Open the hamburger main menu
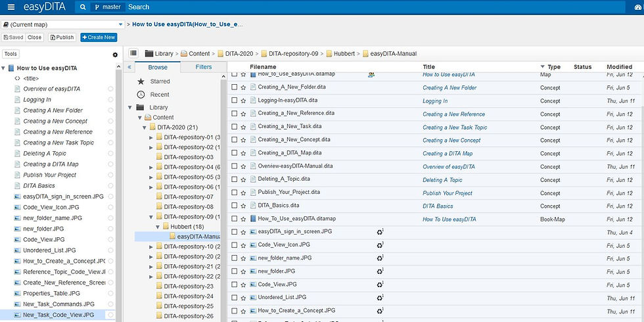This screenshot has height=322, width=644. tap(11, 7)
